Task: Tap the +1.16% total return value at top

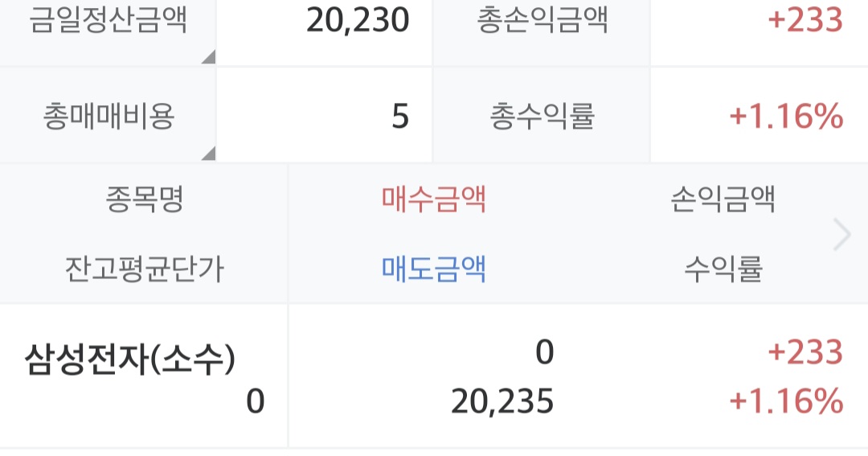Action: [785, 117]
